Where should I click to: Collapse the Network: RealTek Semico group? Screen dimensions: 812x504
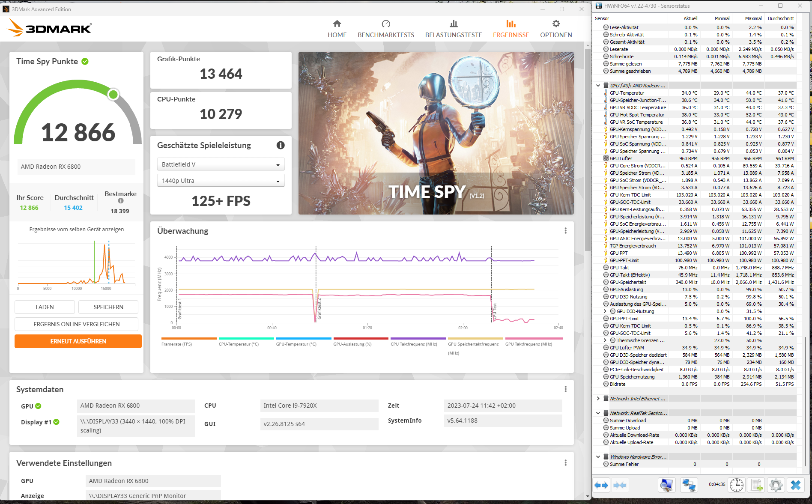(x=598, y=413)
